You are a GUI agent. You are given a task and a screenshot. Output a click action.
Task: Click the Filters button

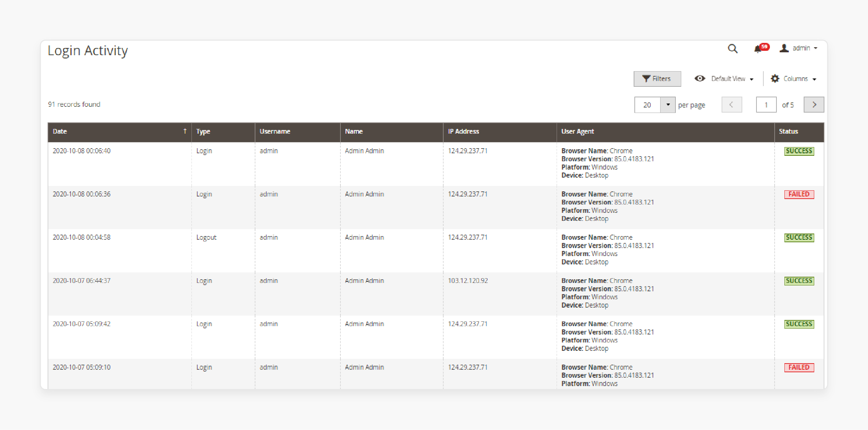click(x=657, y=79)
